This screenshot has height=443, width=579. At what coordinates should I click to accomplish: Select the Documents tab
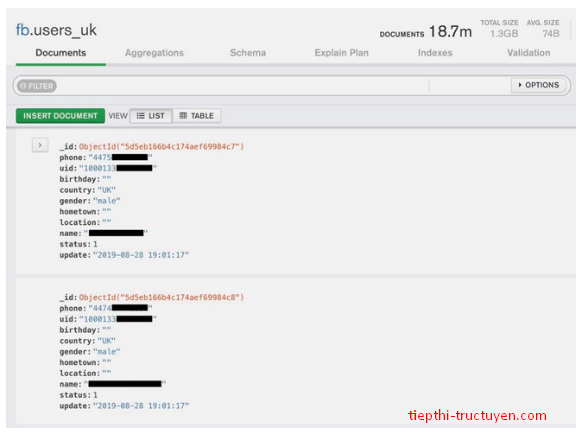point(61,53)
